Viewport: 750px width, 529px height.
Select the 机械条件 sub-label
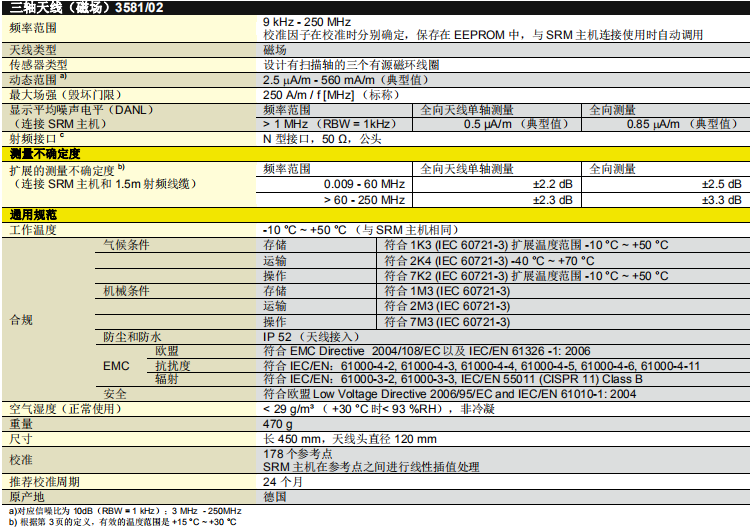[127, 291]
